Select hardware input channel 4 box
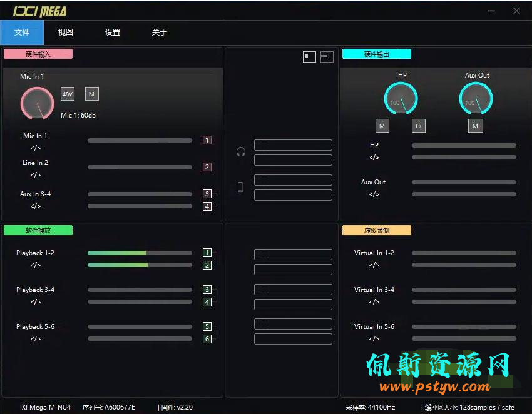 207,206
